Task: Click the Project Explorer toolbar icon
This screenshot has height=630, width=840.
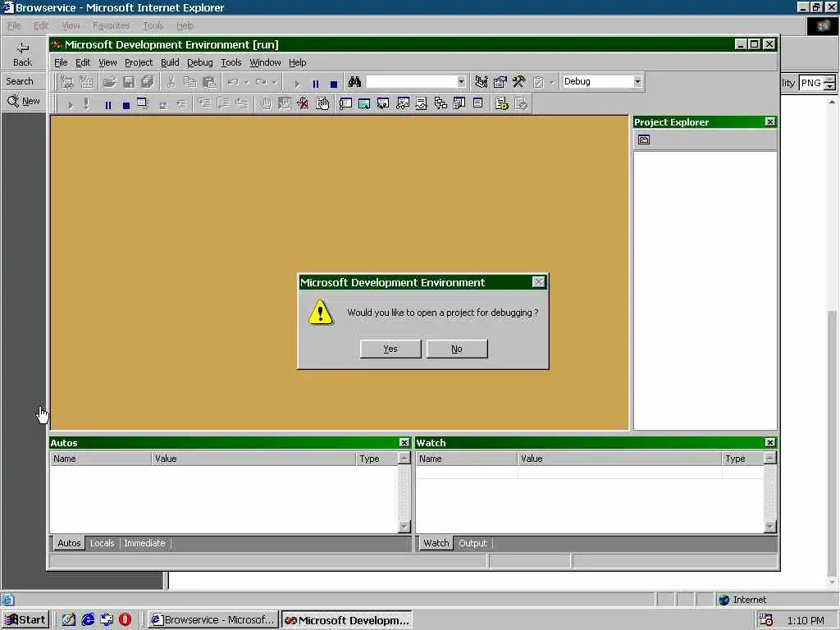Action: 481,82
